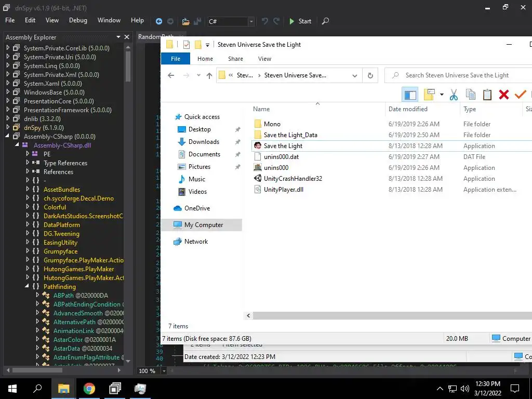Collapse the Pathfinding namespace node
The width and height of the screenshot is (532, 399).
tap(27, 286)
